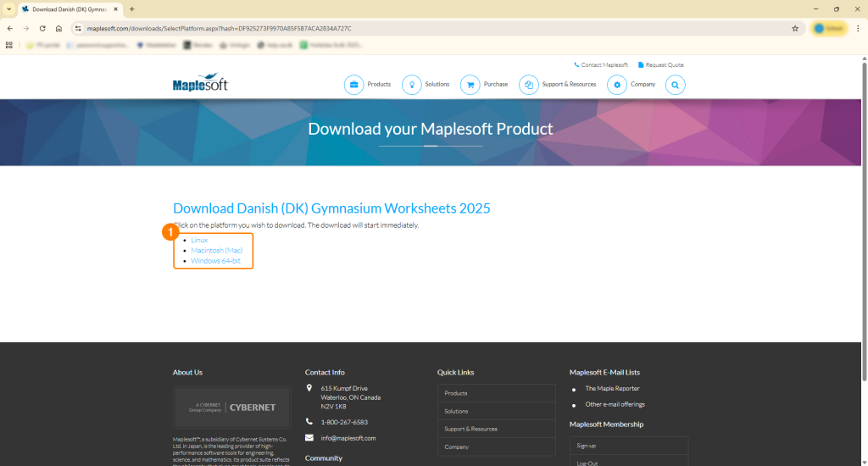Click the Purchase shopping cart icon

pyautogui.click(x=470, y=85)
